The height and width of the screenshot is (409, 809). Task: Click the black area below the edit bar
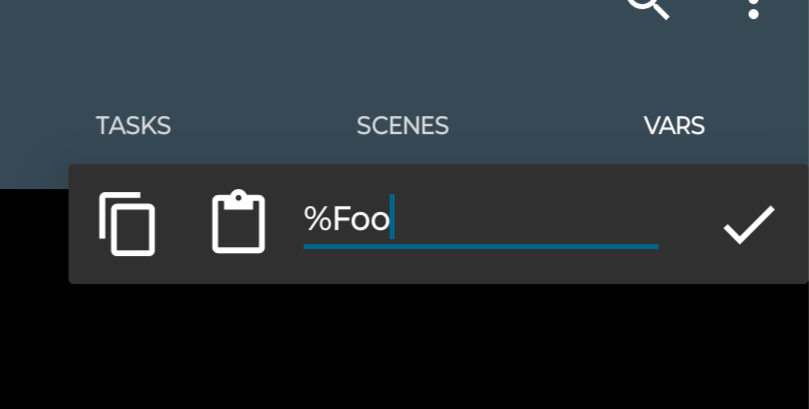[x=400, y=350]
